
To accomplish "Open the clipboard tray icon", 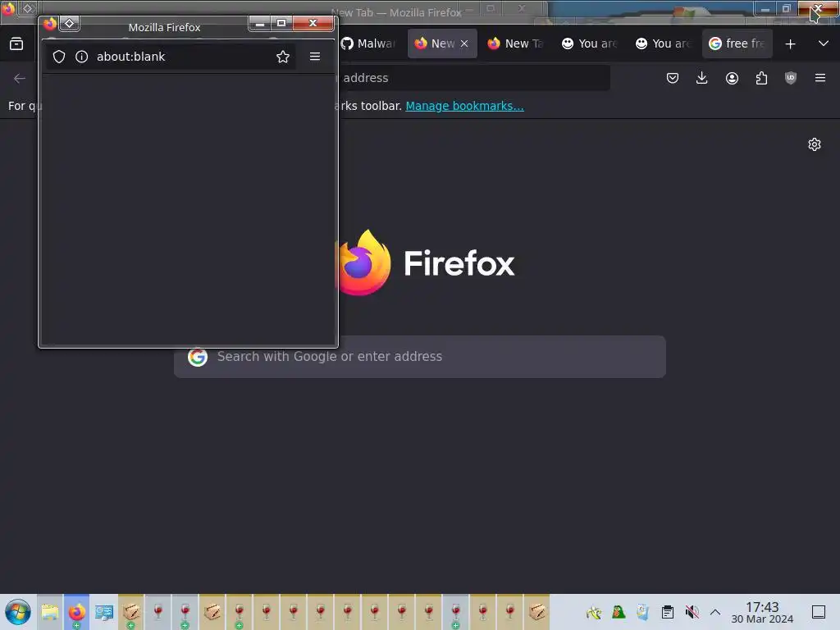I will 668,612.
